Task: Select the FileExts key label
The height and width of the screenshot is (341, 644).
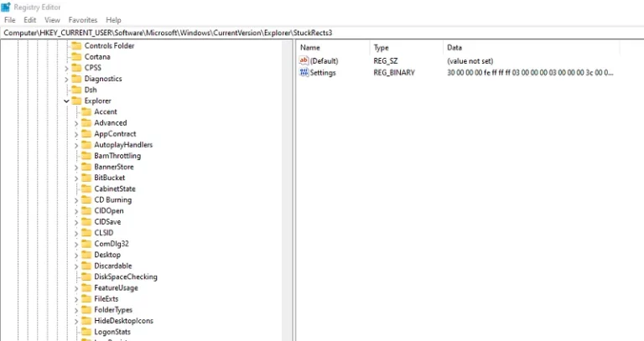Action: click(x=106, y=299)
